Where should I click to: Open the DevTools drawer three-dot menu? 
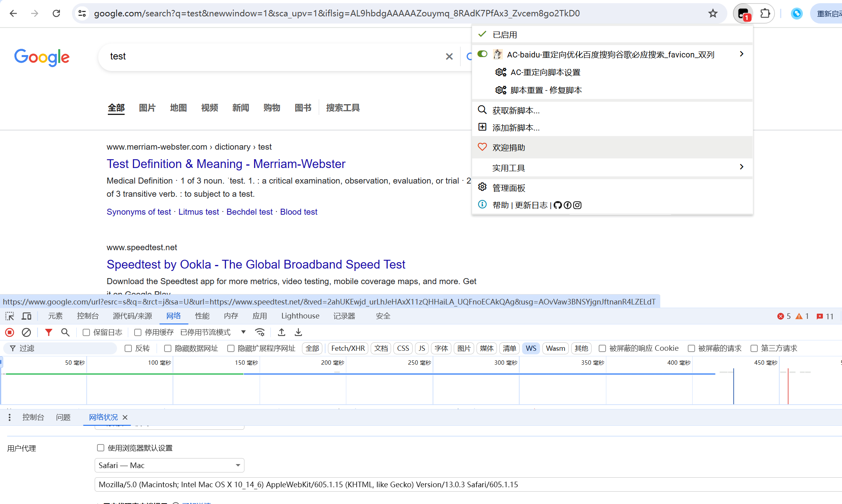[10, 417]
